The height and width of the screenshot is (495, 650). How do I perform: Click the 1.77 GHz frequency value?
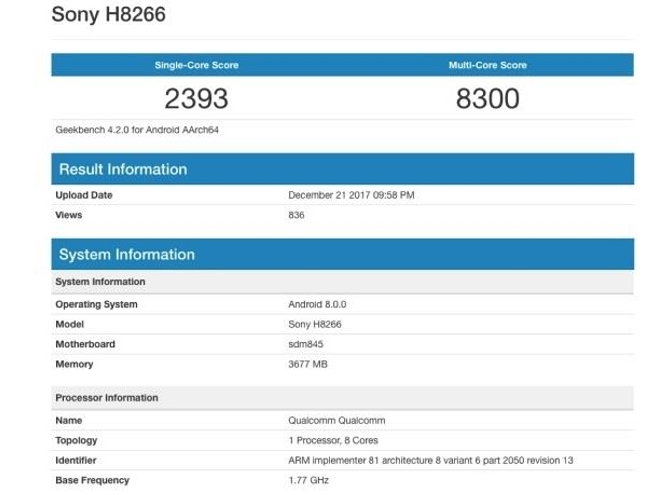(x=308, y=480)
